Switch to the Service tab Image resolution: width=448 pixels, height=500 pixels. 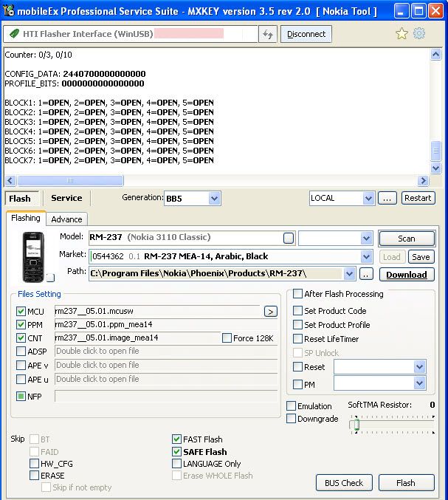point(66,198)
